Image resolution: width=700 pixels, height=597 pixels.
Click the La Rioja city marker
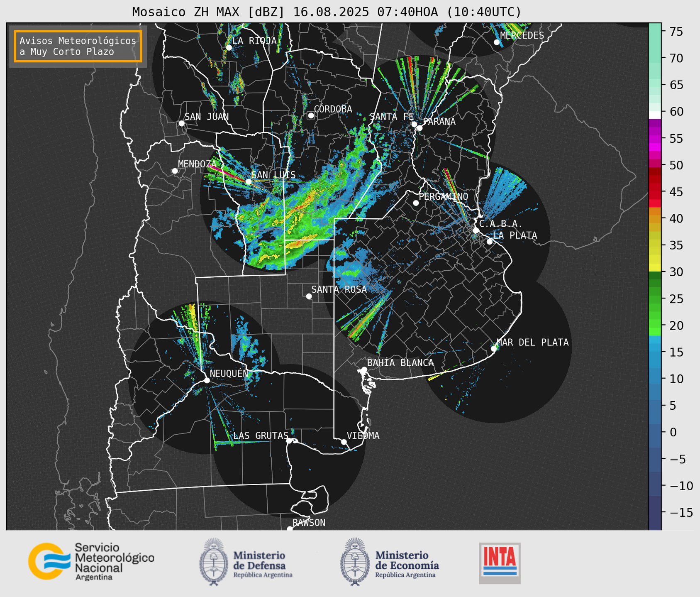pos(229,48)
